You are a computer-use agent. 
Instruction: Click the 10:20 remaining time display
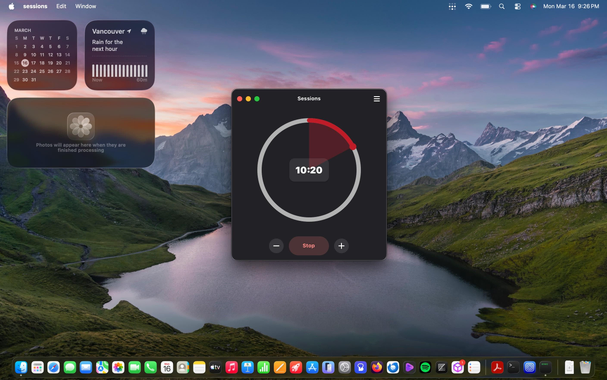[309, 170]
